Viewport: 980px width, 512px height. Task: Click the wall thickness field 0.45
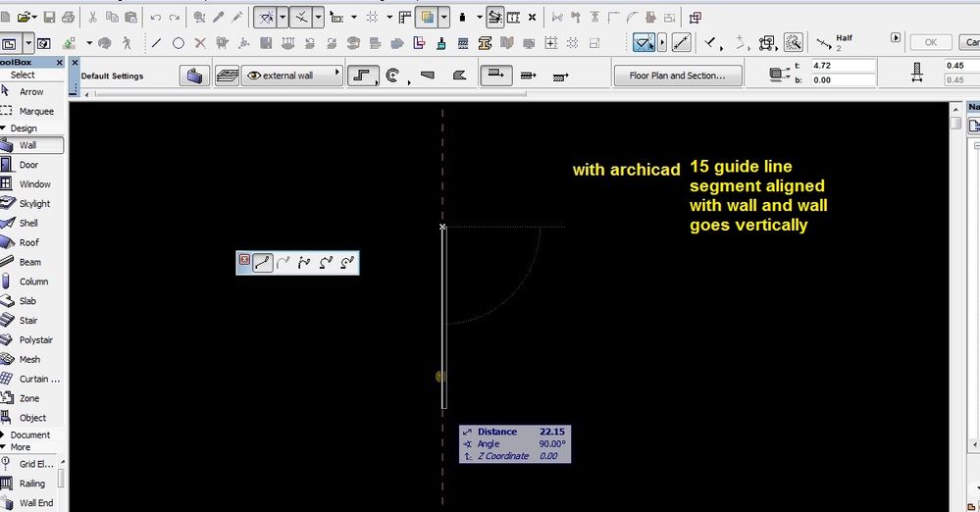click(962, 66)
